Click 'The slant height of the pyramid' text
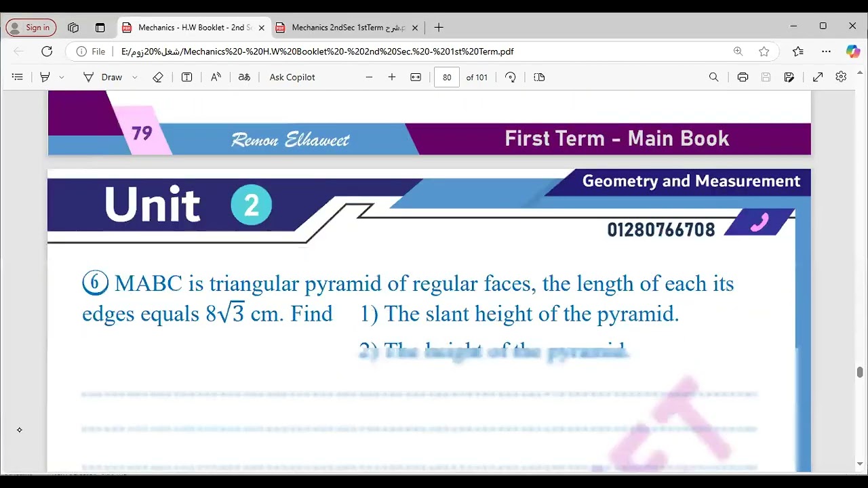The width and height of the screenshot is (868, 488). (531, 314)
